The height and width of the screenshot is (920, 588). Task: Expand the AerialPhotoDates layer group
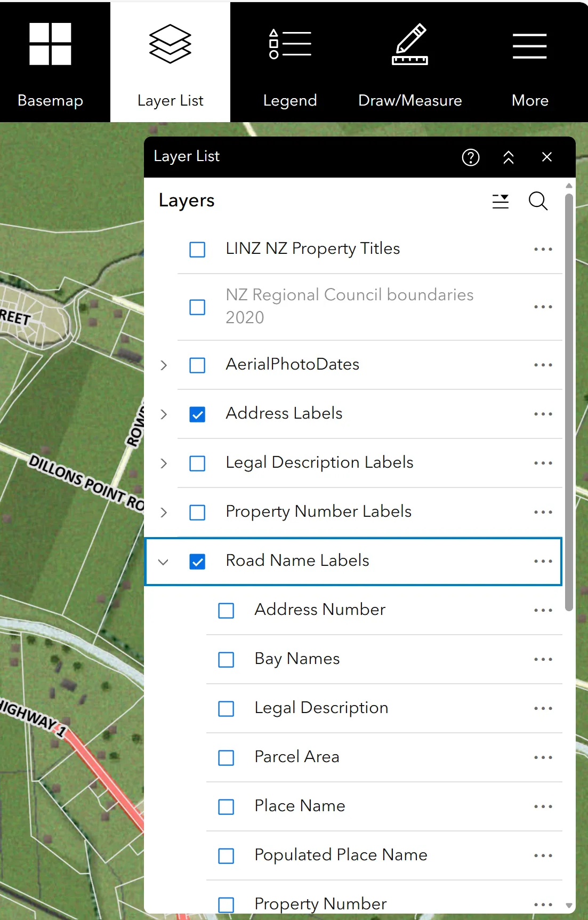point(164,365)
